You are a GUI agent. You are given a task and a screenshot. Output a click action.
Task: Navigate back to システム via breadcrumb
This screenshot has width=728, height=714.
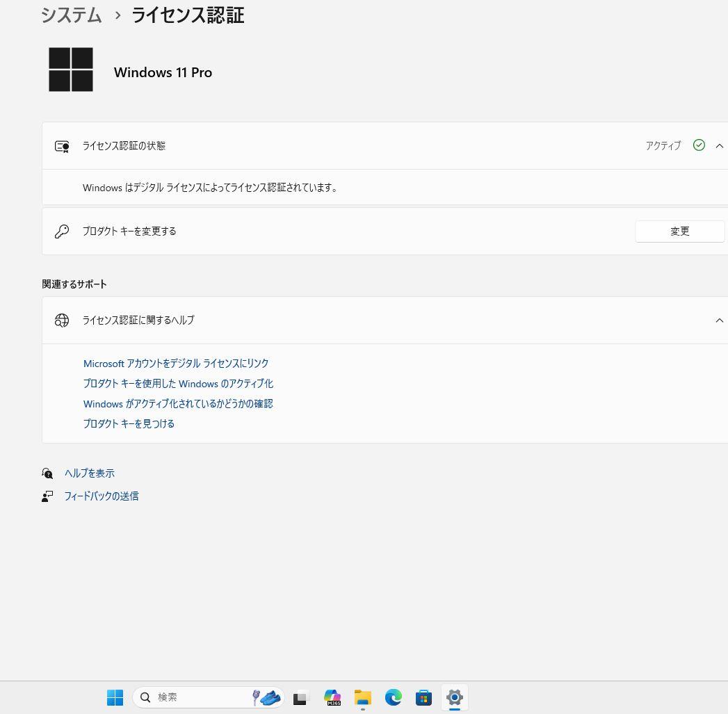point(71,15)
